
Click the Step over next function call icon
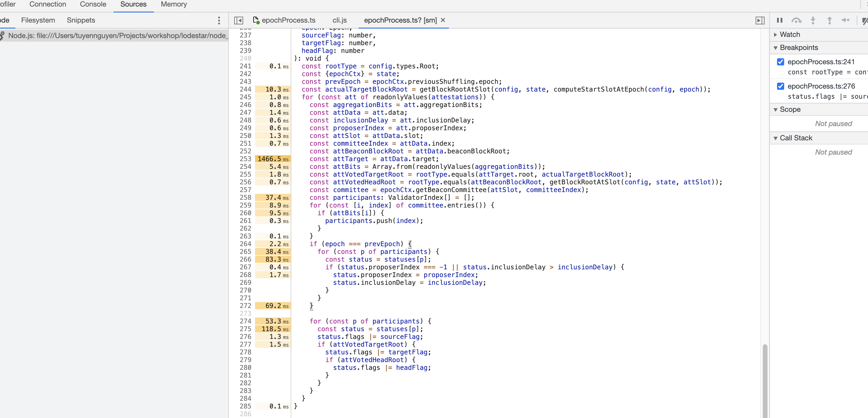[797, 20]
